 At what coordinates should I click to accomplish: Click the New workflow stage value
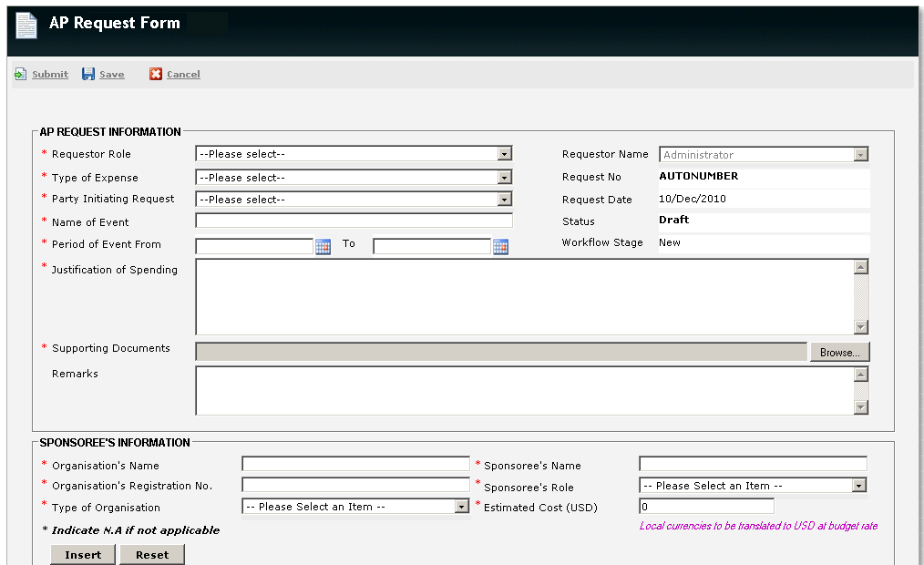click(x=670, y=242)
